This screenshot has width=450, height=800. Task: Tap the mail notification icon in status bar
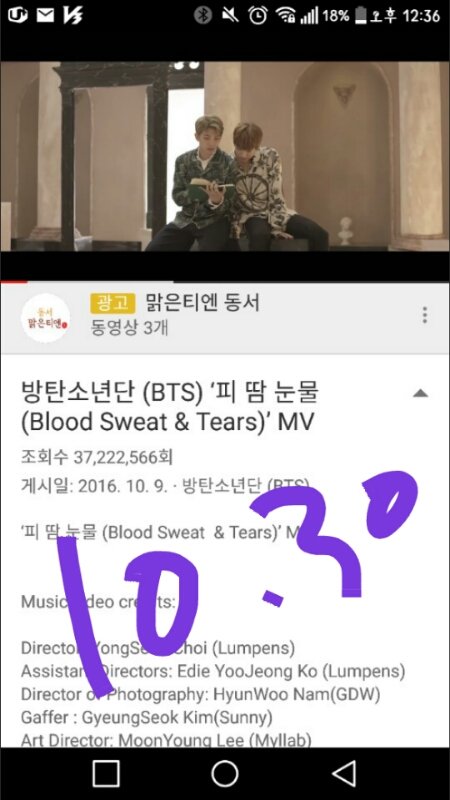(x=45, y=15)
